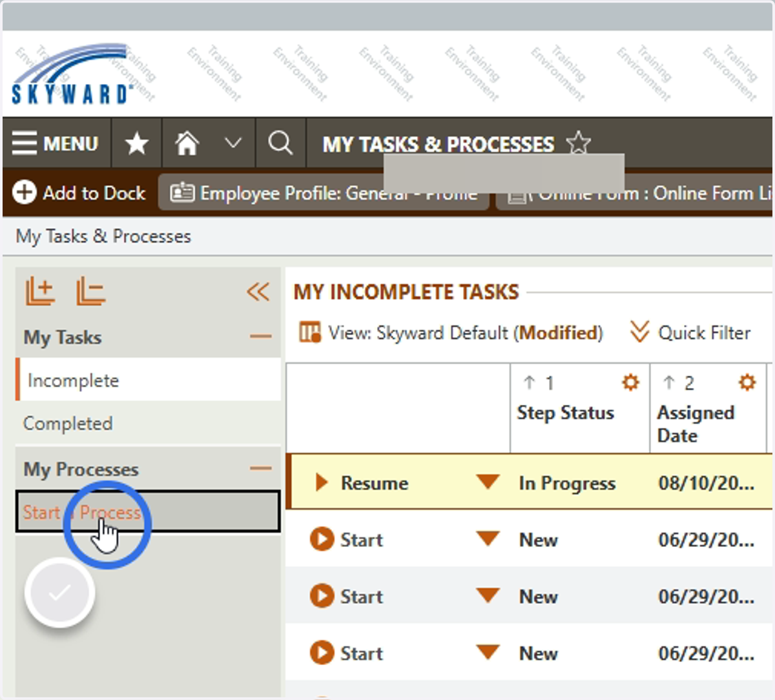The height and width of the screenshot is (700, 775).
Task: Click the In Progress status cell
Action: click(x=567, y=483)
